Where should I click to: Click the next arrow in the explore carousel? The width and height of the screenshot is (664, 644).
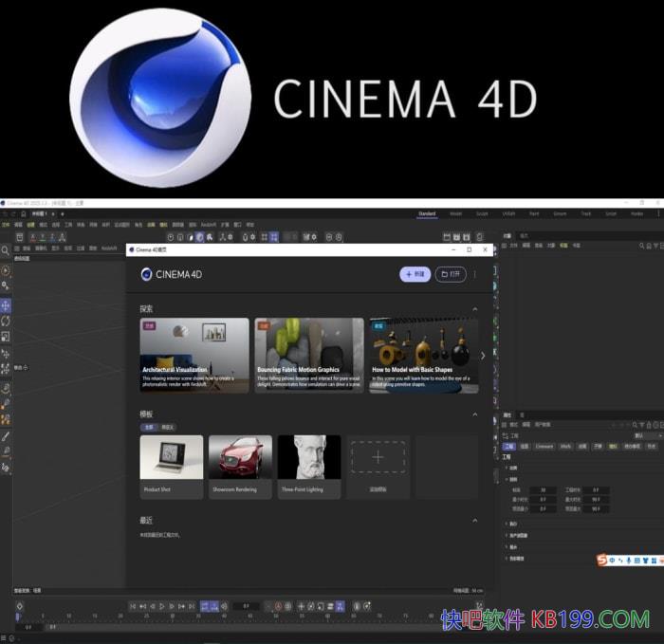click(x=482, y=356)
